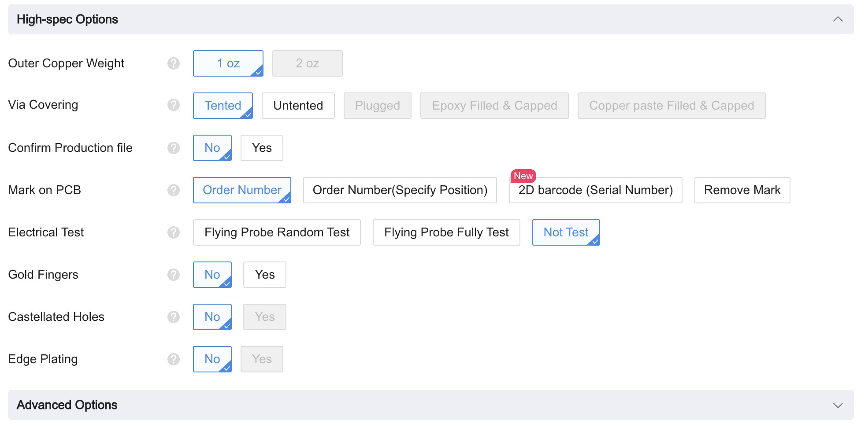Click the Electrical Test help icon
This screenshot has height=427, width=868.
(174, 232)
